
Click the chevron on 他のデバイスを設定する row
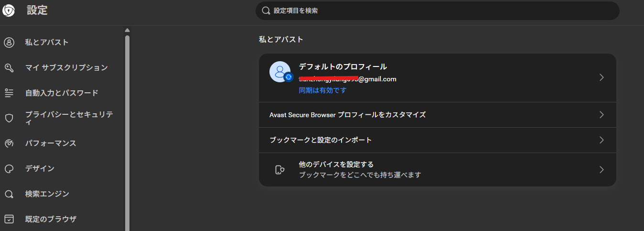pyautogui.click(x=601, y=170)
